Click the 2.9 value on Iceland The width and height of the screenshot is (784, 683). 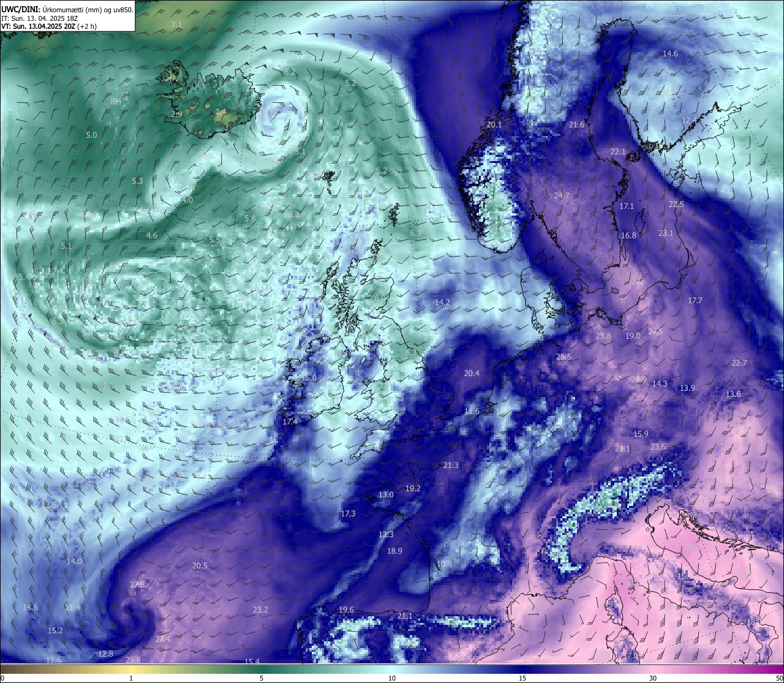pos(176,114)
